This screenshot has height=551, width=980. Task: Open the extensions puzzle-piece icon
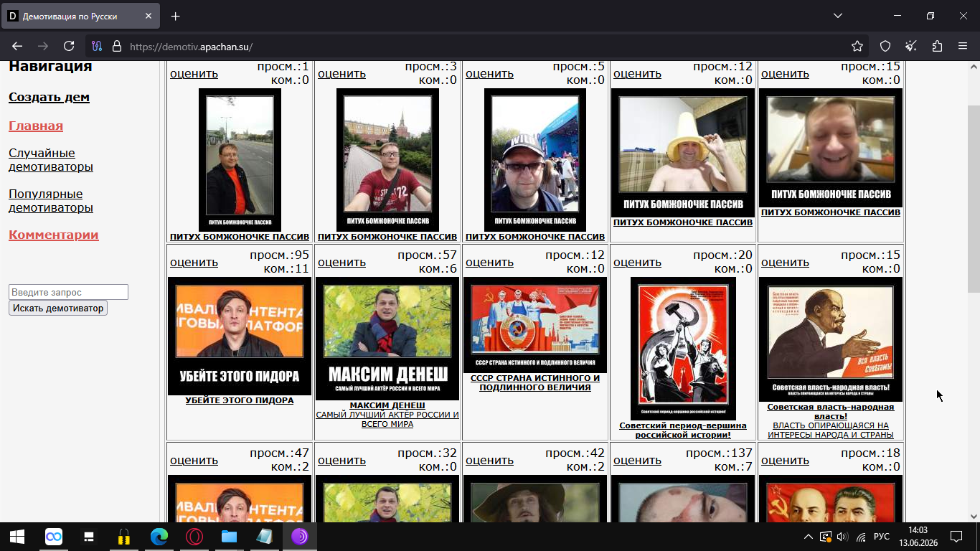[937, 46]
